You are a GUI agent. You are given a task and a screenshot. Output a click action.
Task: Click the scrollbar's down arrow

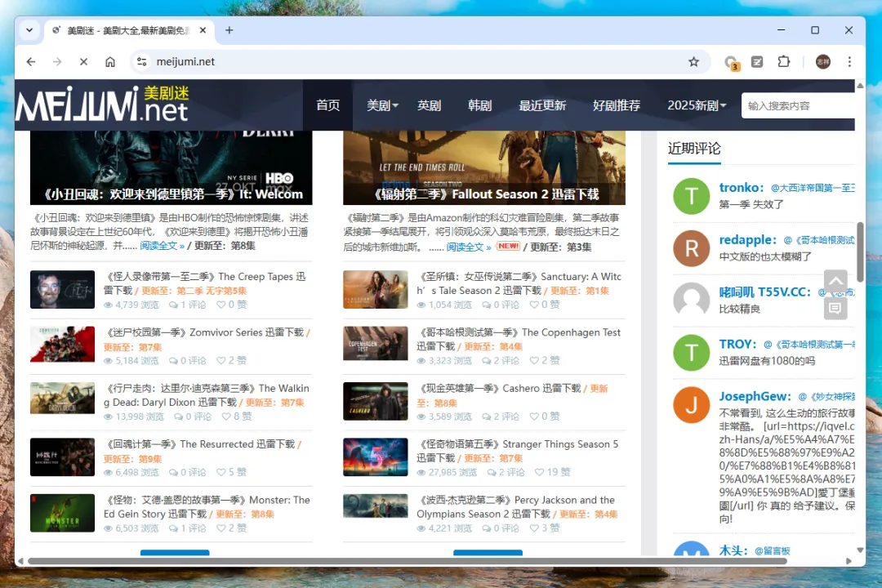click(x=860, y=550)
